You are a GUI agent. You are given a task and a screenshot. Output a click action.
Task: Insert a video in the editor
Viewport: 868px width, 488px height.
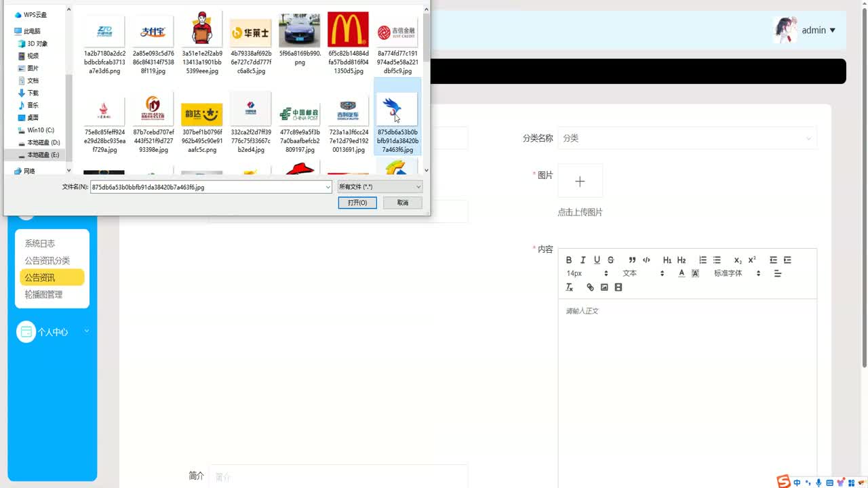[x=618, y=287]
